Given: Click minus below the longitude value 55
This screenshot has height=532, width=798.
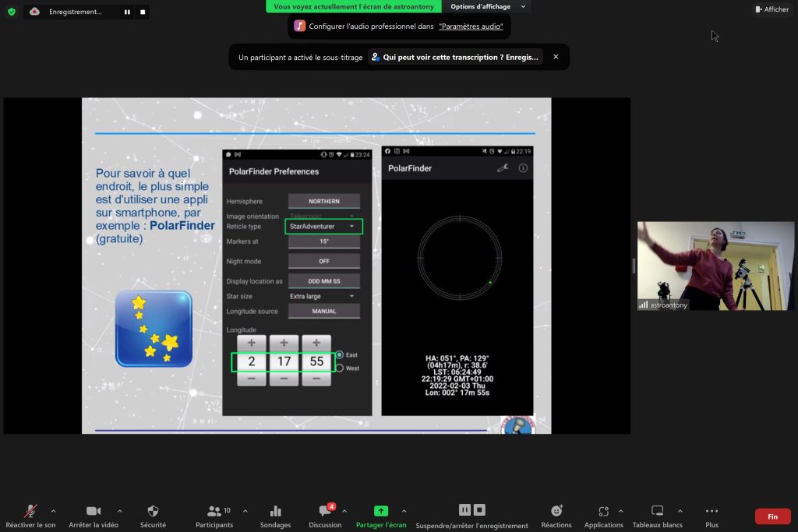Looking at the screenshot, I should click(316, 379).
